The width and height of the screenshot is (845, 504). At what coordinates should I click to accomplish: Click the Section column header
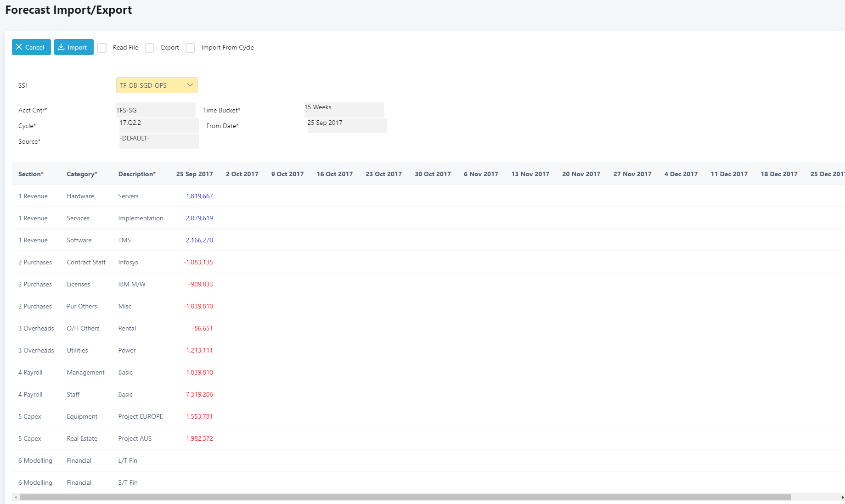pos(31,174)
